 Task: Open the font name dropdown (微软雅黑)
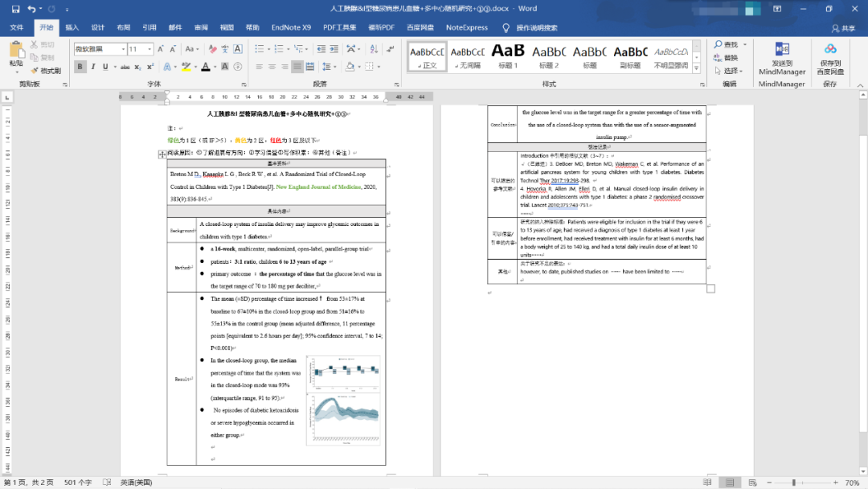[123, 49]
